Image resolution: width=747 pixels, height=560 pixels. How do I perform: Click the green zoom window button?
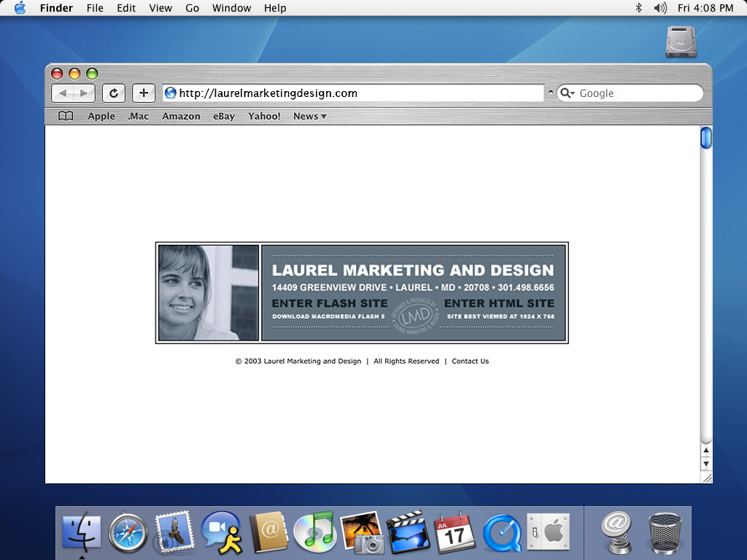(92, 74)
